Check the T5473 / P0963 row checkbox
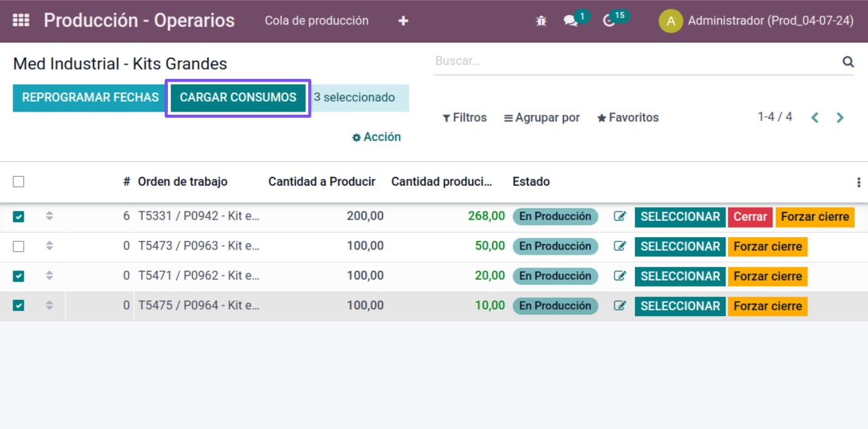868x429 pixels. pyautogui.click(x=19, y=246)
